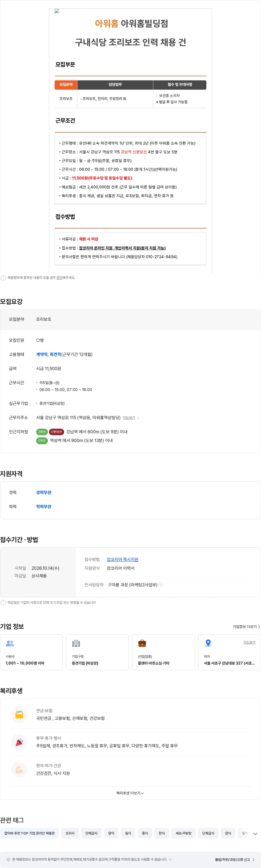Image resolution: width=261 pixels, height=868 pixels.
Task: Open the 잡코리아 즉시지원 link
Action: point(122,559)
